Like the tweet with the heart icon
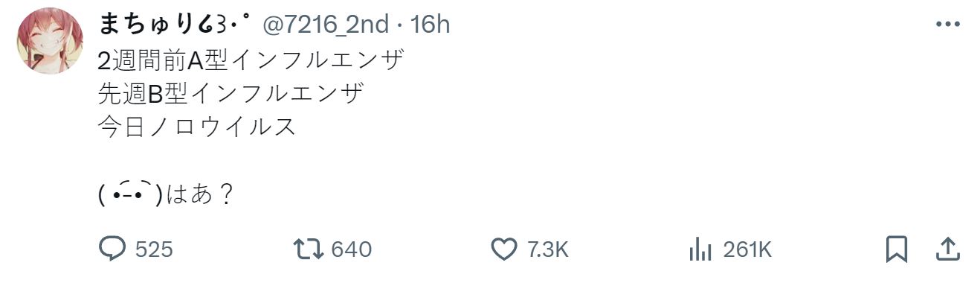Image resolution: width=980 pixels, height=283 pixels. (x=505, y=249)
